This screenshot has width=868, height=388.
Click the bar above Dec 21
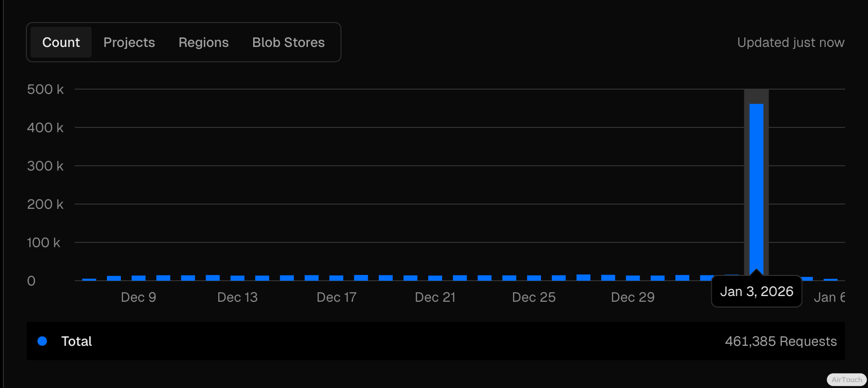435,278
